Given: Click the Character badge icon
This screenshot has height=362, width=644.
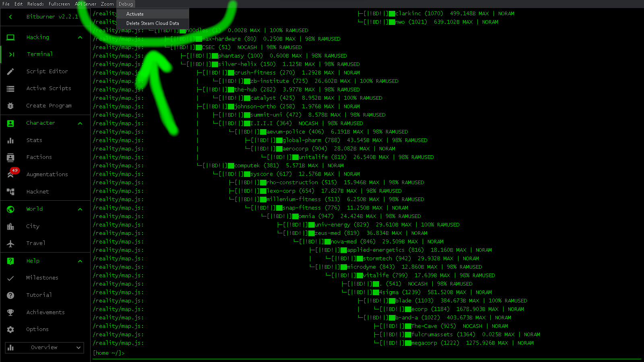Looking at the screenshot, I should (x=10, y=123).
